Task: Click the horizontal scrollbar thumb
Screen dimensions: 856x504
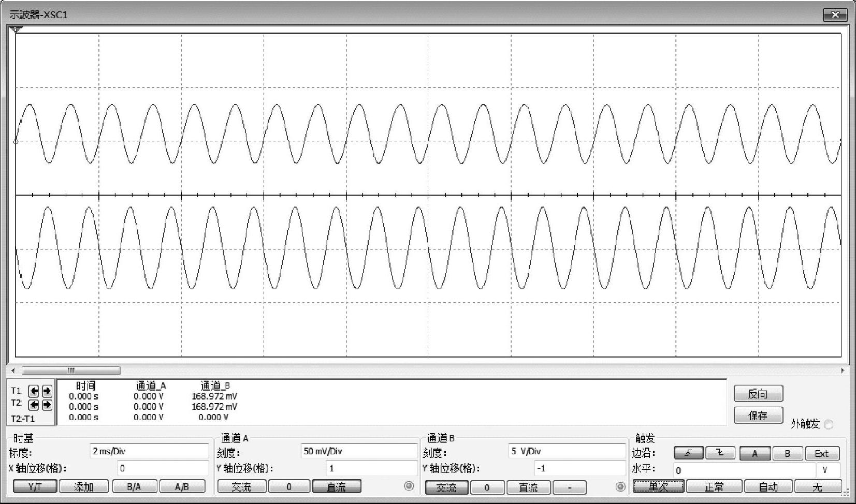Action: [71, 370]
